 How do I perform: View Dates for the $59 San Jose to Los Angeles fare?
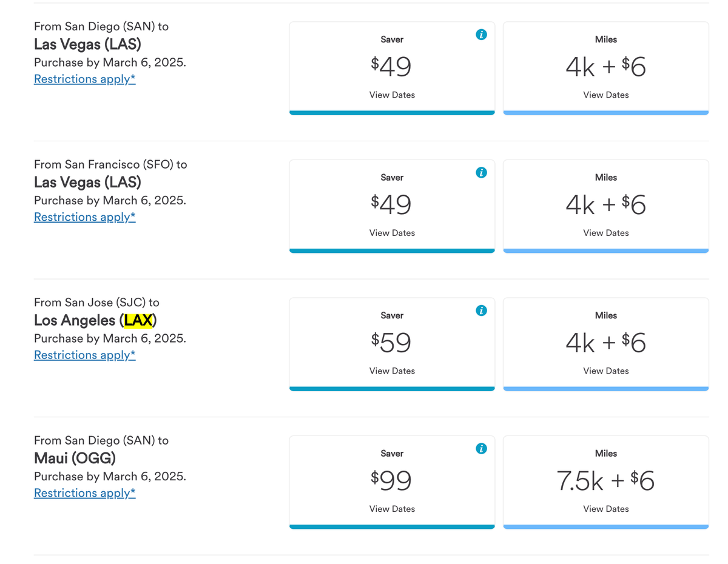(391, 371)
